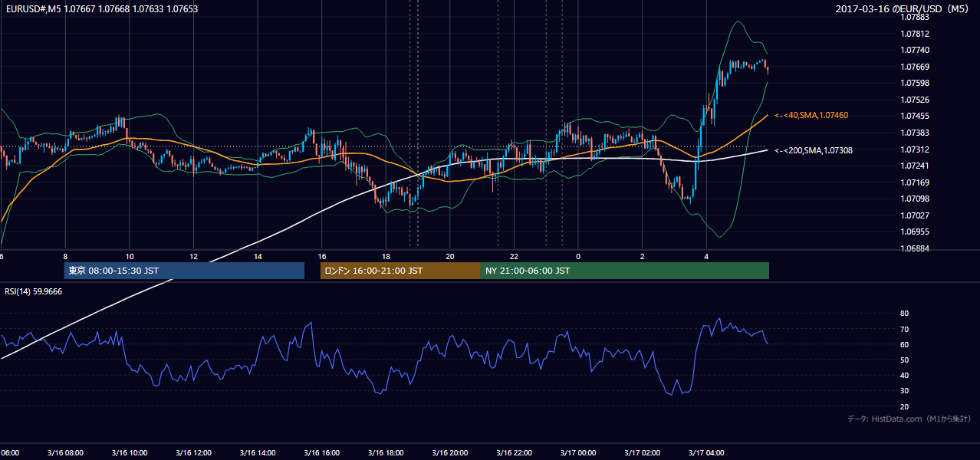The height and width of the screenshot is (460, 980).
Task: Click hour tick '22' below price chart
Action: point(514,256)
